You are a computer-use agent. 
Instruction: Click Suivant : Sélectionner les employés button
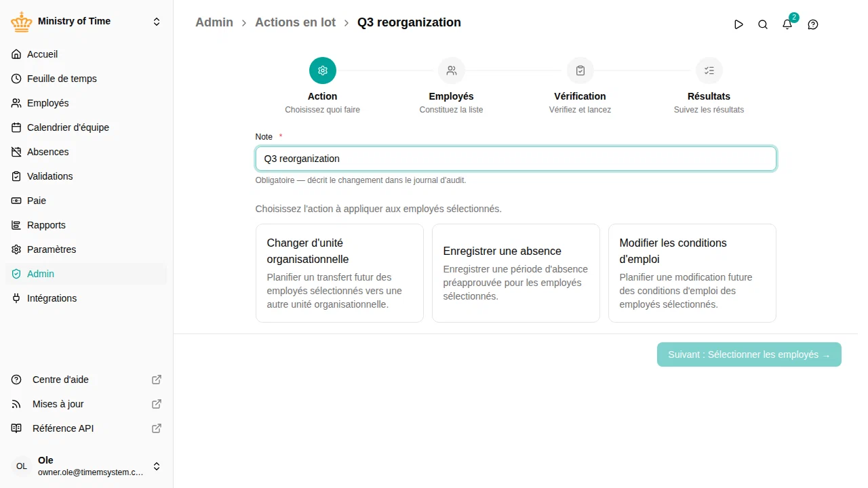tap(749, 354)
